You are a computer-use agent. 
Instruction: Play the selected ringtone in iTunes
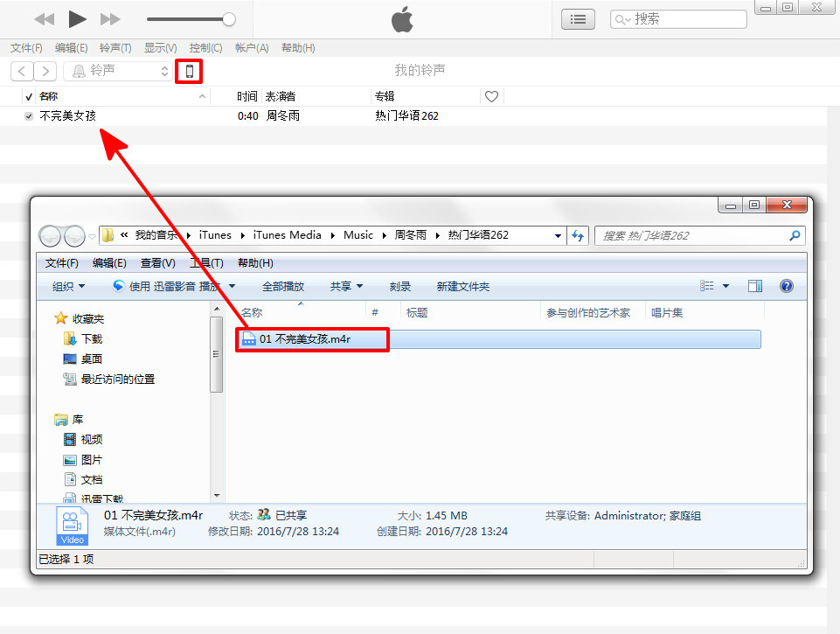[77, 19]
